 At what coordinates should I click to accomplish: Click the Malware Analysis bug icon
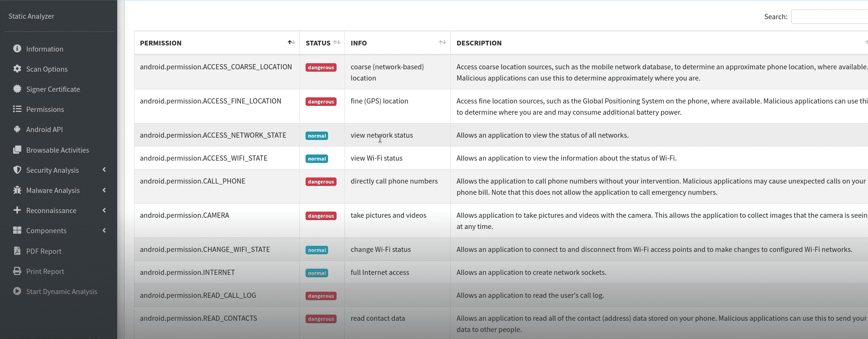(x=17, y=190)
